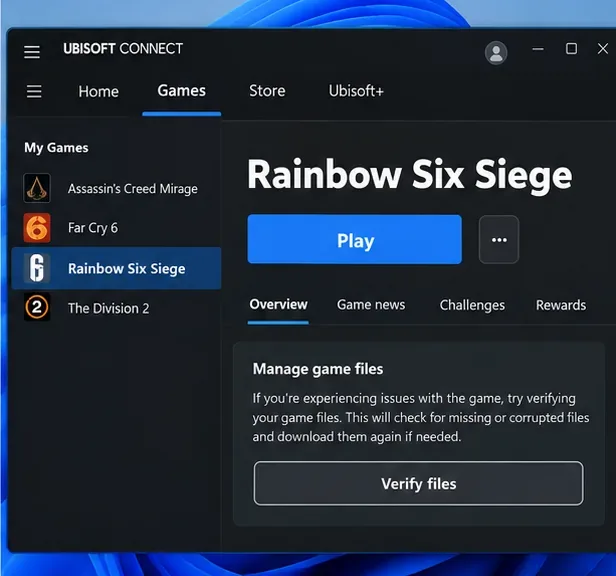
Task: Open the Challenges tab
Action: (x=472, y=305)
